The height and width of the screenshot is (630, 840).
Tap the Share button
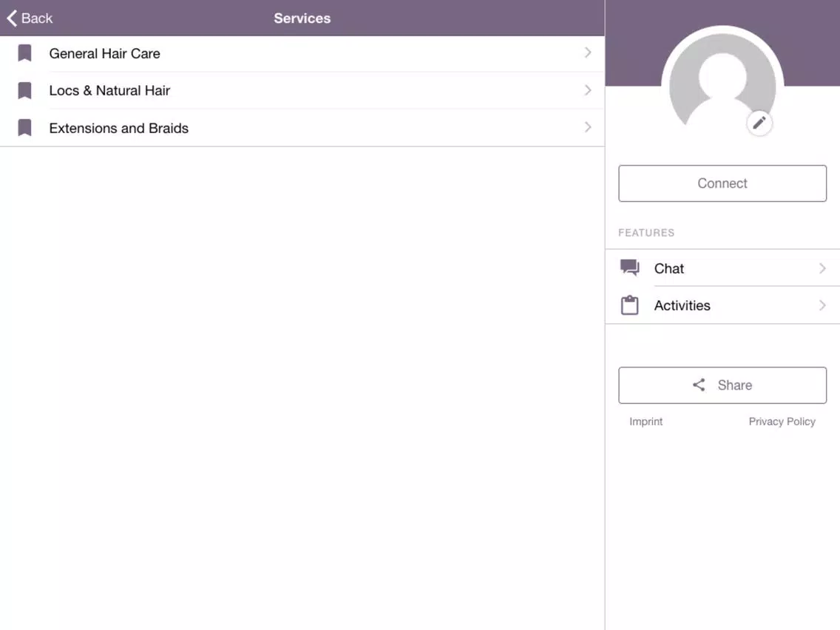click(722, 385)
